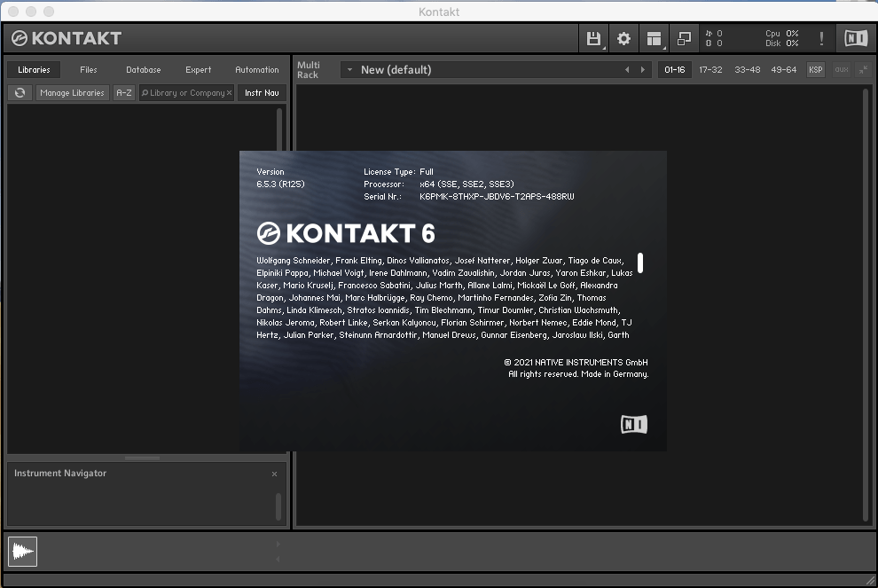
Task: Open the Automation tab
Action: (257, 70)
